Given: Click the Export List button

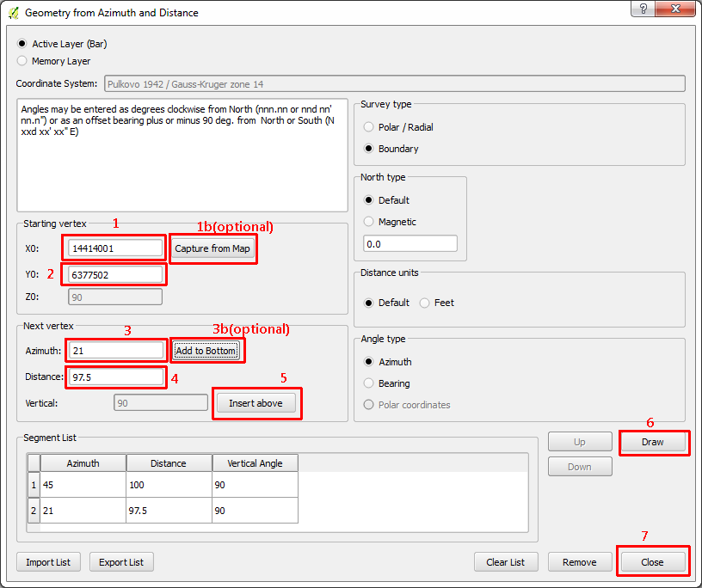Looking at the screenshot, I should click(121, 562).
